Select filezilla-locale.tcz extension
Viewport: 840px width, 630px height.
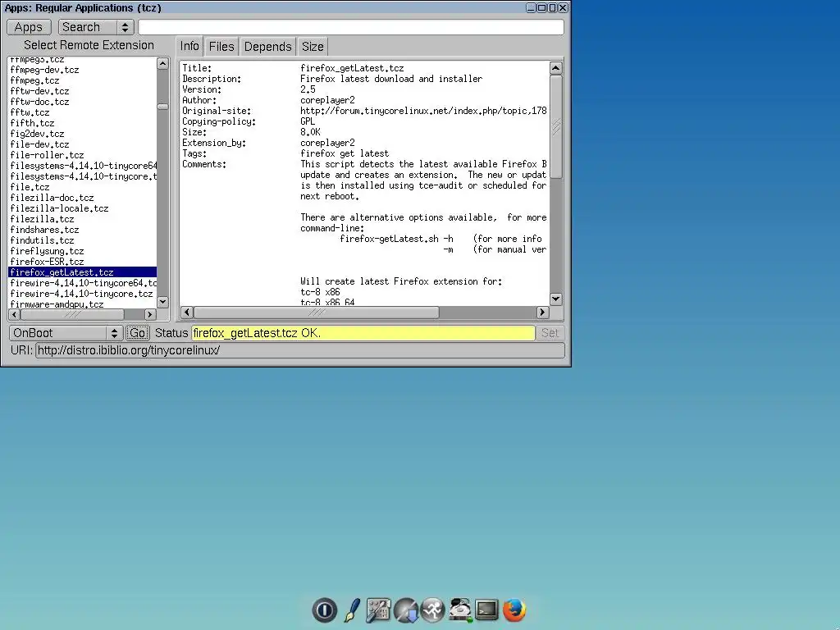(x=83, y=208)
